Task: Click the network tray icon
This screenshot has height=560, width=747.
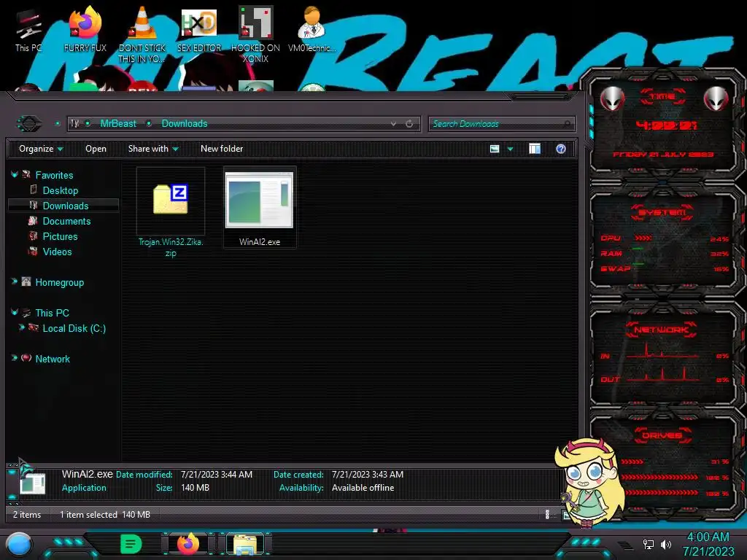Action: (x=648, y=544)
